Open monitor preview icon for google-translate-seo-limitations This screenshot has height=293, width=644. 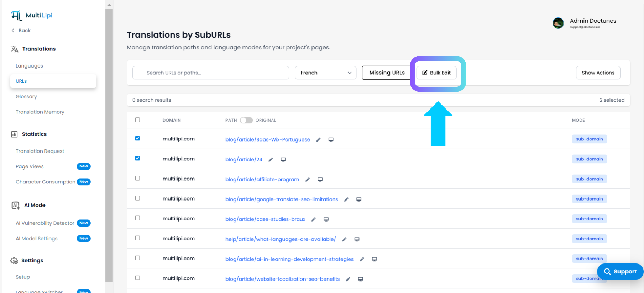(359, 199)
